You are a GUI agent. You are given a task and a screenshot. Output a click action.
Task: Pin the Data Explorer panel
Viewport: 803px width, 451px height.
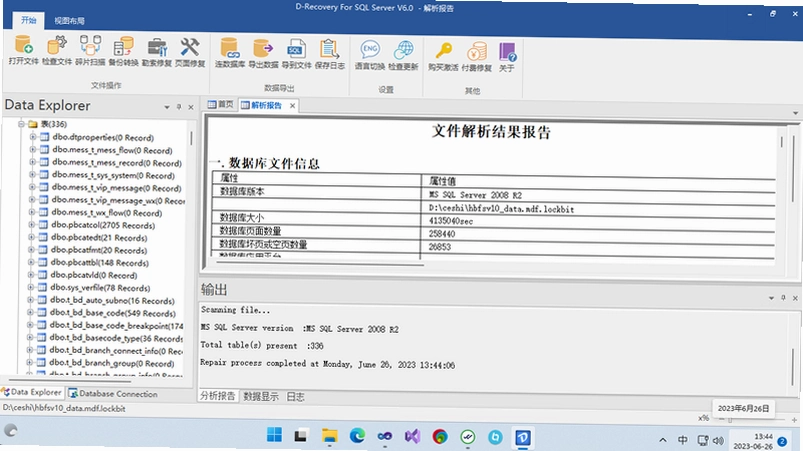click(x=179, y=107)
